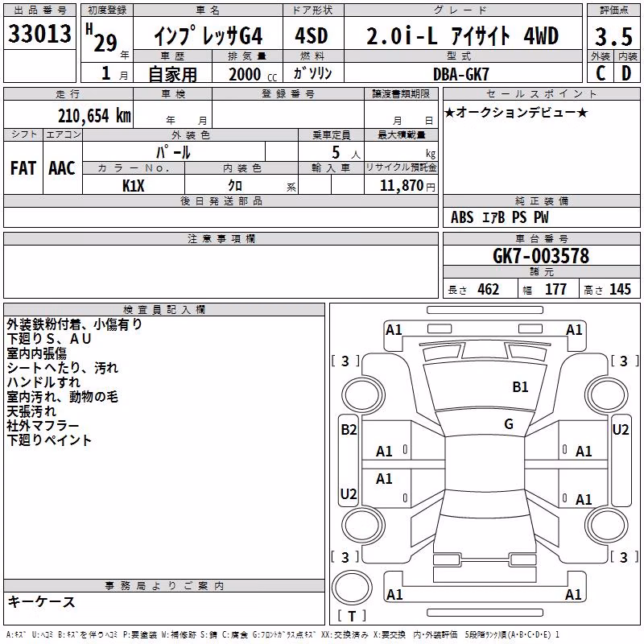Click the engine displacement 2000 cc
The height and width of the screenshot is (644, 644).
(253, 74)
